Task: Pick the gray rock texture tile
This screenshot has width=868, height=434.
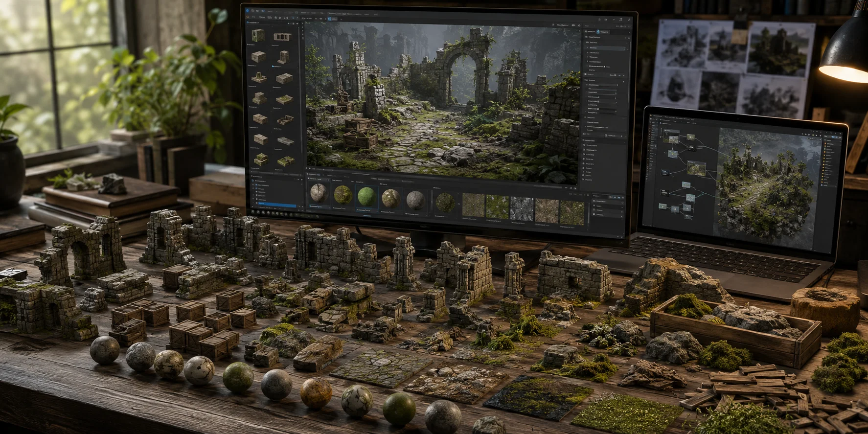Action: click(522, 208)
